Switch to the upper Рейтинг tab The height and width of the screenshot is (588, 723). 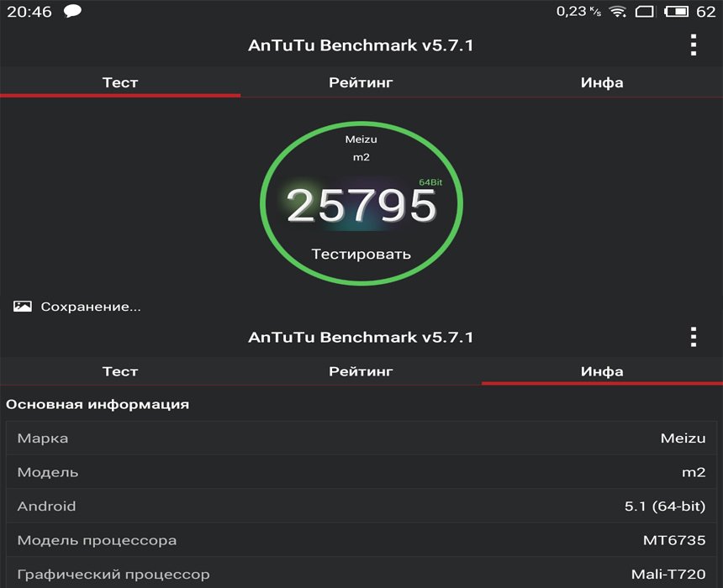click(x=361, y=82)
